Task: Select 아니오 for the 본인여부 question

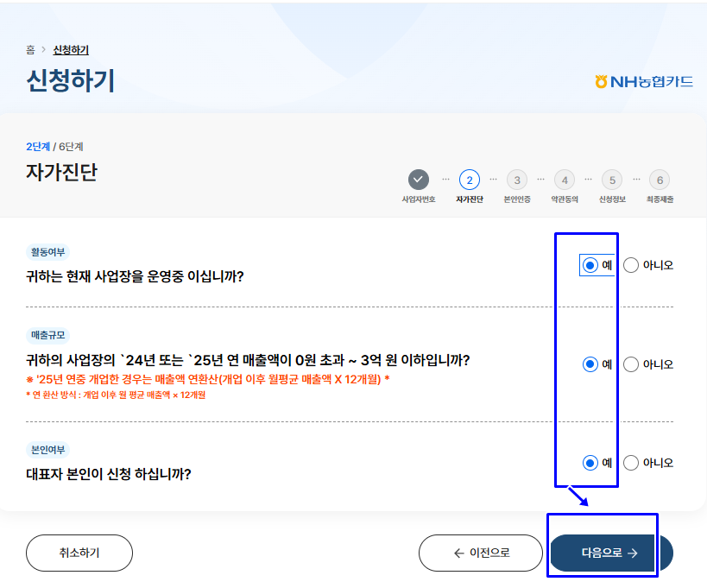Action: (632, 462)
